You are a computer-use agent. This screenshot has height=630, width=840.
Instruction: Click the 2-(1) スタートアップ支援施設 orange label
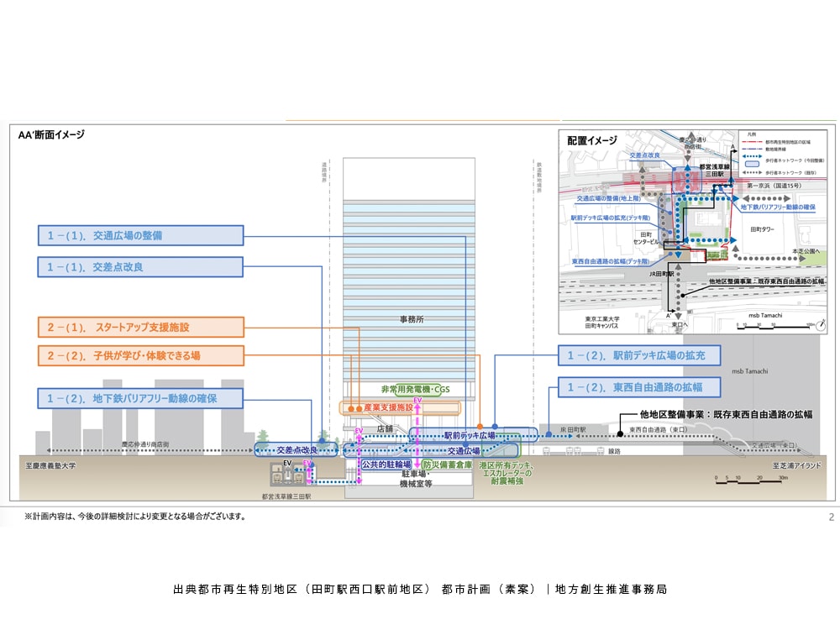[140, 327]
